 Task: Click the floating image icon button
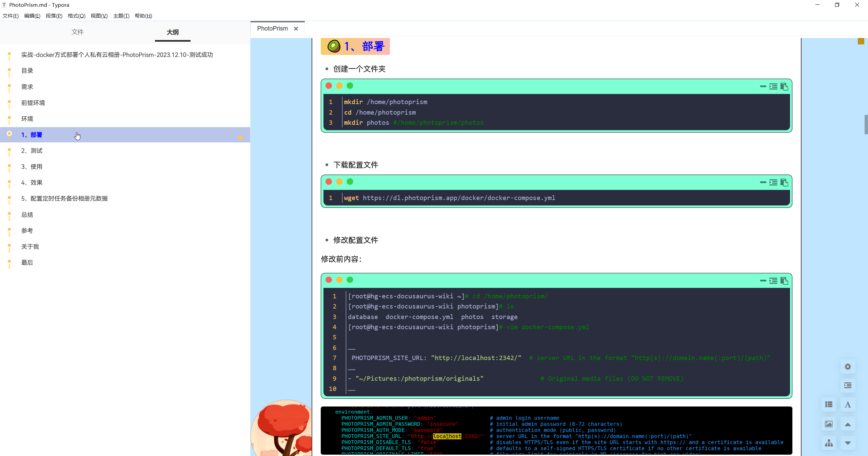pyautogui.click(x=829, y=424)
